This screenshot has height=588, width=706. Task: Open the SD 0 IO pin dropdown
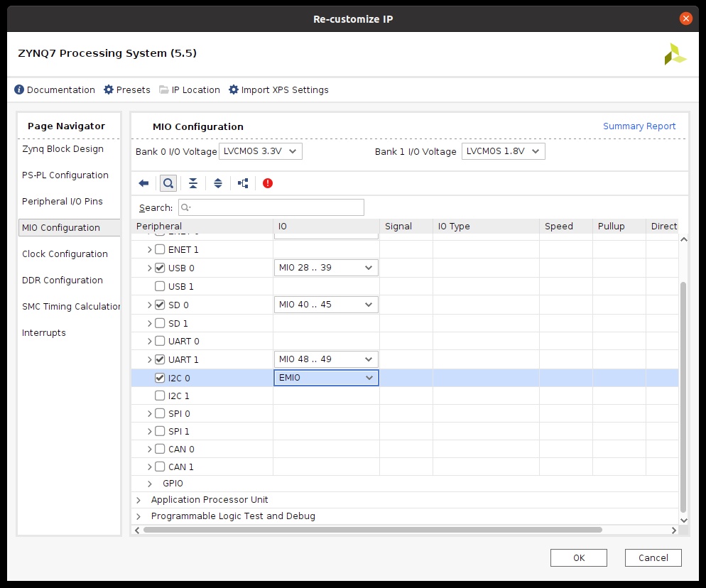pyautogui.click(x=326, y=305)
